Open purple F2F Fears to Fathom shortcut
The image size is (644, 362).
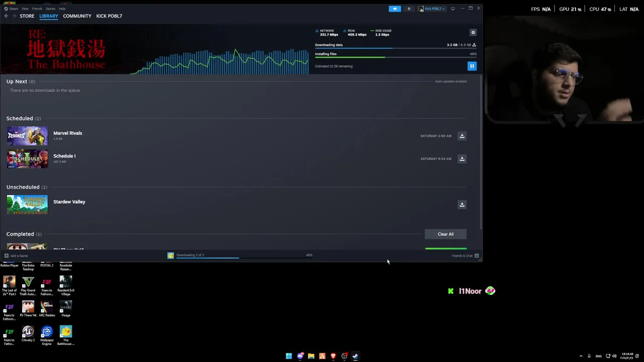pyautogui.click(x=9, y=310)
